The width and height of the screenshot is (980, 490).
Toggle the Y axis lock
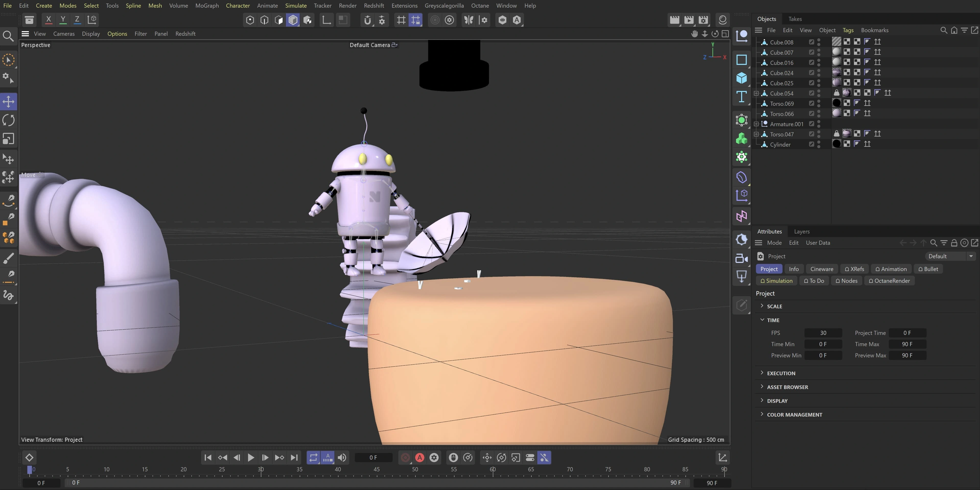point(63,20)
